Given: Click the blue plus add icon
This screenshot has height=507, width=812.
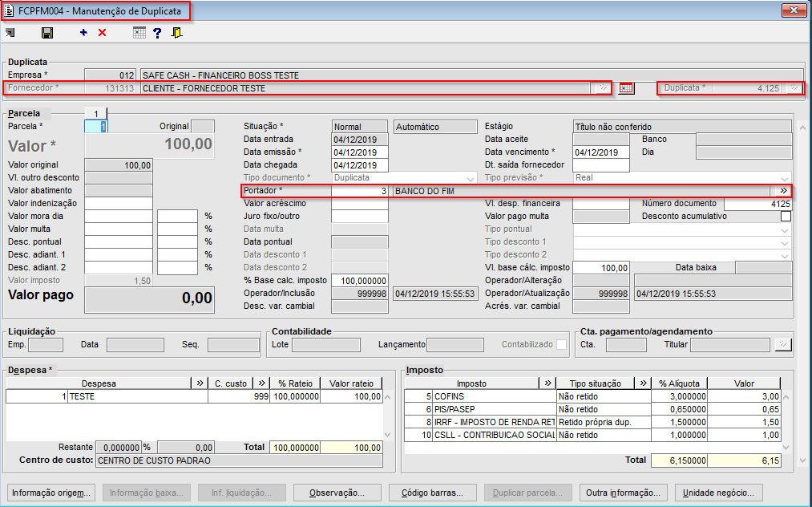Looking at the screenshot, I should [83, 33].
